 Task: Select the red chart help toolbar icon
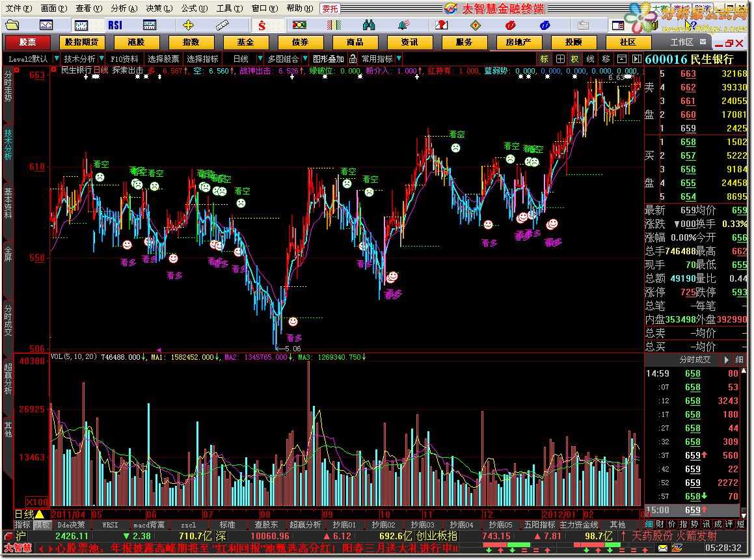441,25
